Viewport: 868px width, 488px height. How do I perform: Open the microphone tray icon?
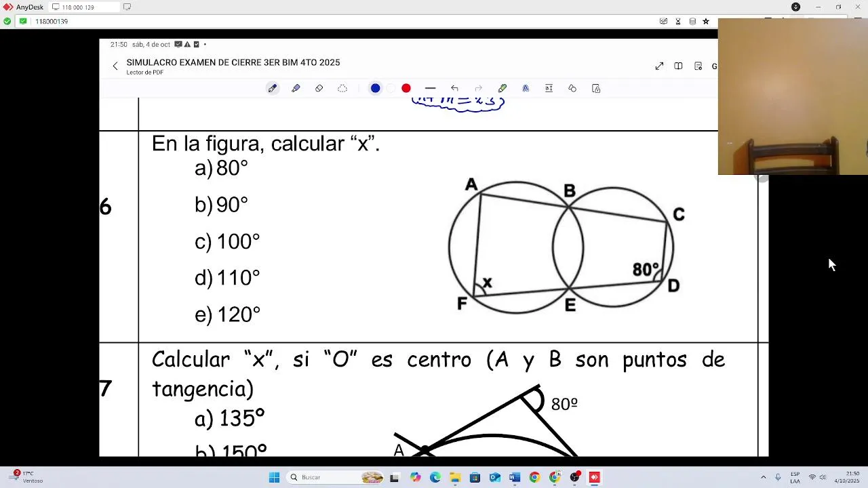point(778,477)
